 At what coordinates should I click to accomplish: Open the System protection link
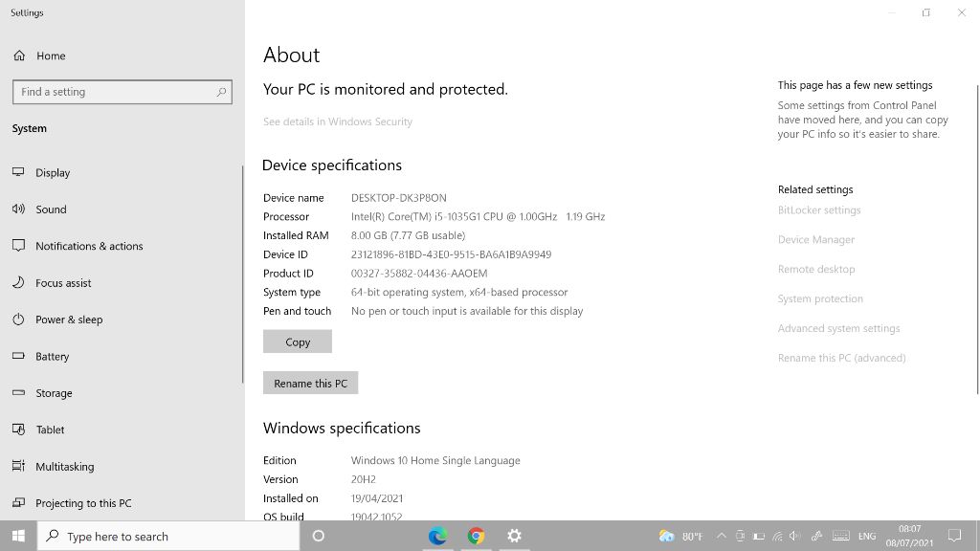click(820, 298)
